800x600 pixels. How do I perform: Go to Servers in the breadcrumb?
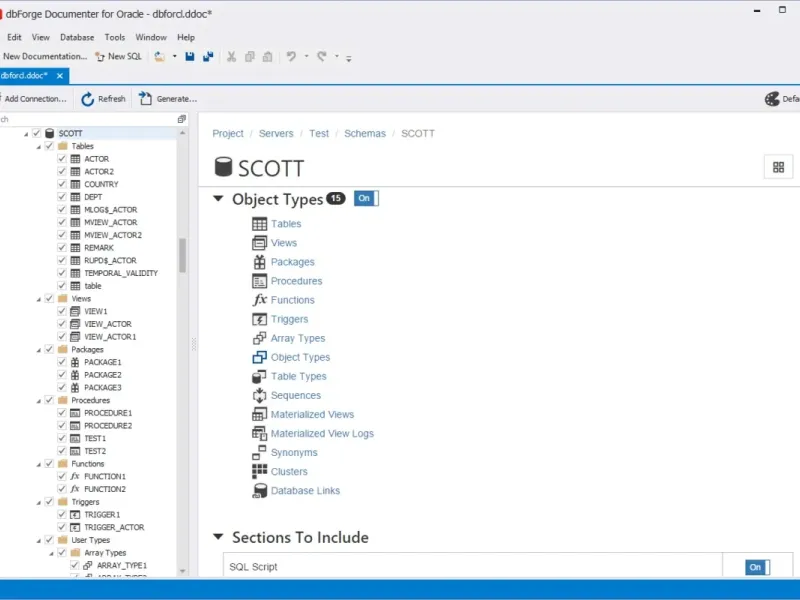tap(276, 134)
